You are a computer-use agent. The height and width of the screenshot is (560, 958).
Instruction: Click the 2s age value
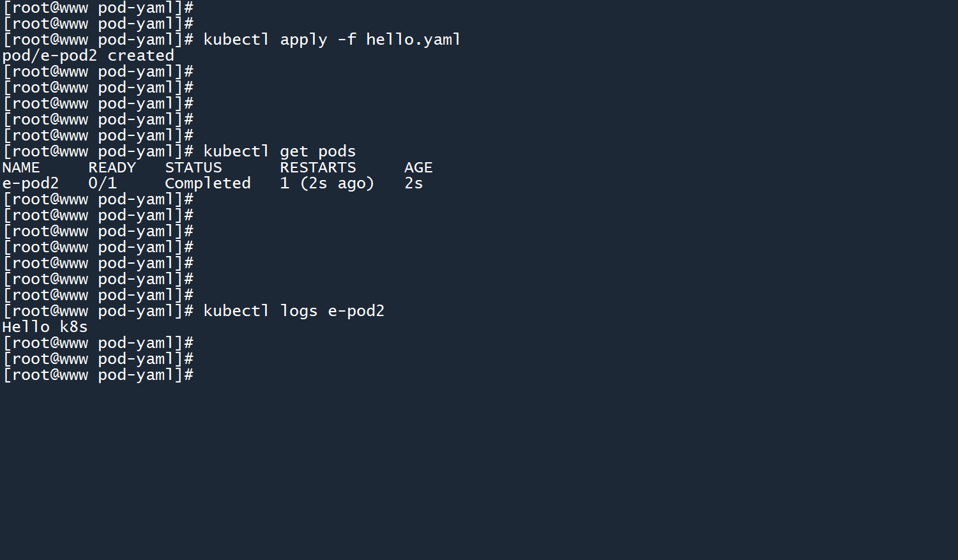[414, 183]
